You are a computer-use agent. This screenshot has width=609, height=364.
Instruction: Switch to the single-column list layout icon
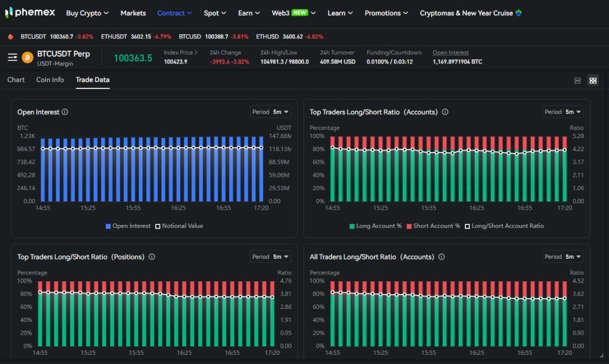pyautogui.click(x=577, y=80)
